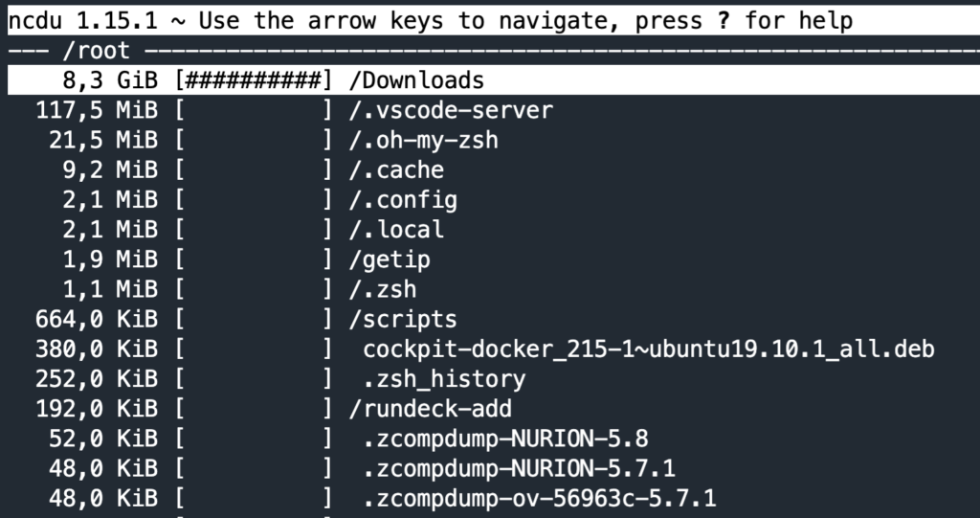The height and width of the screenshot is (518, 980).
Task: Click the /.cache directory entry
Action: click(x=396, y=170)
